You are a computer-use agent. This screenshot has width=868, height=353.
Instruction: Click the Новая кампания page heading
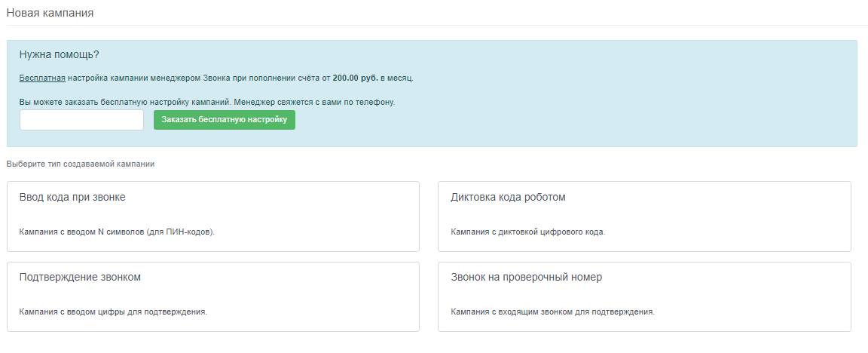(50, 13)
